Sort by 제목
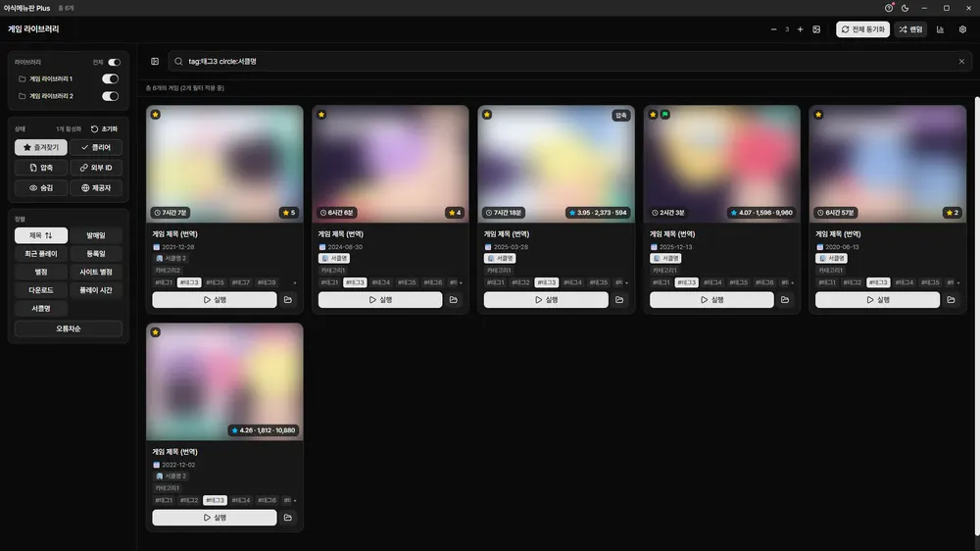Viewport: 980px width, 551px height. tap(40, 235)
